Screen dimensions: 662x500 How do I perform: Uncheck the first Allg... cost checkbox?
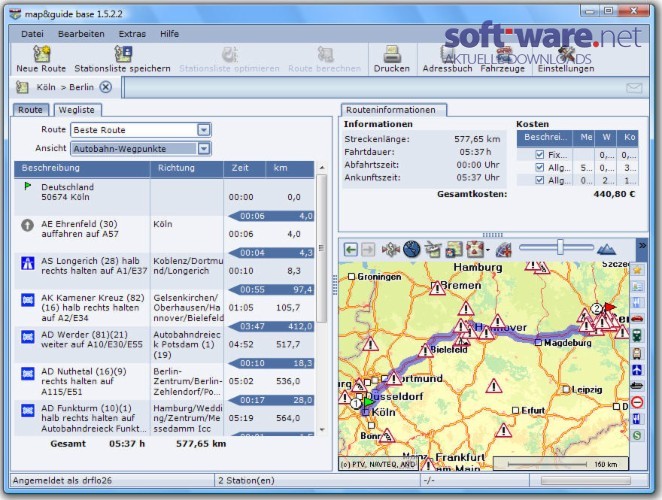point(540,167)
